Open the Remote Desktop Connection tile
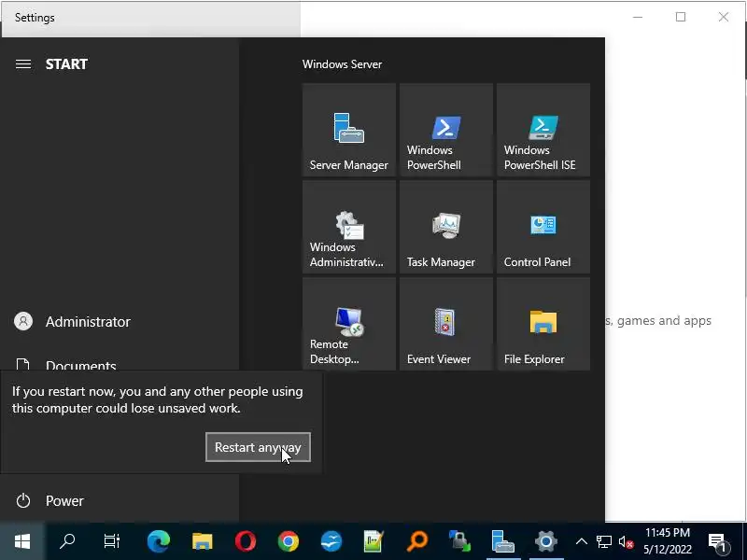Viewport: 747px width, 560px height. coord(348,324)
